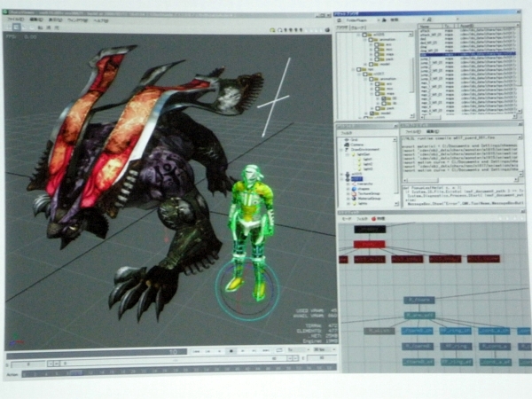Click the loop icon in playback bar
Image resolution: width=532 pixels, height=399 pixels.
(x=279, y=350)
